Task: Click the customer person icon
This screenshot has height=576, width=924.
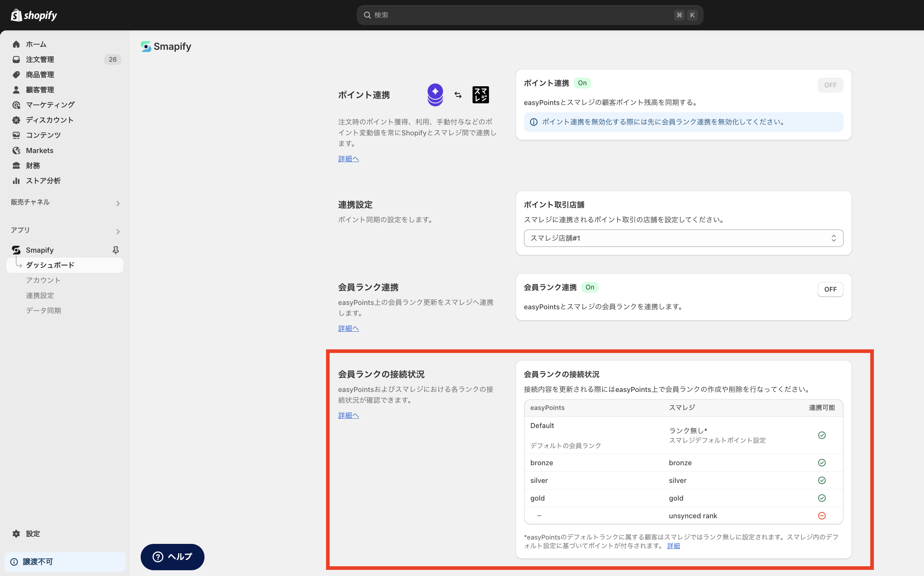Action: coord(16,90)
